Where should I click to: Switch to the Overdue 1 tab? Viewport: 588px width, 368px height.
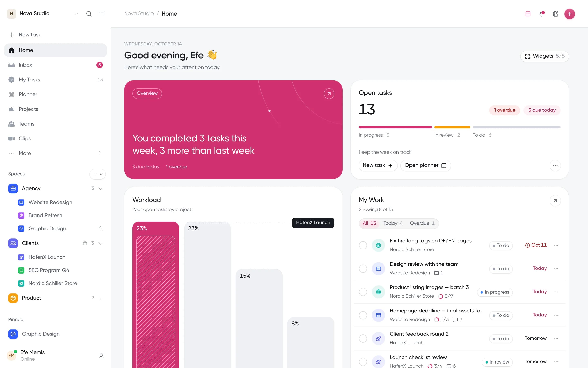(422, 223)
